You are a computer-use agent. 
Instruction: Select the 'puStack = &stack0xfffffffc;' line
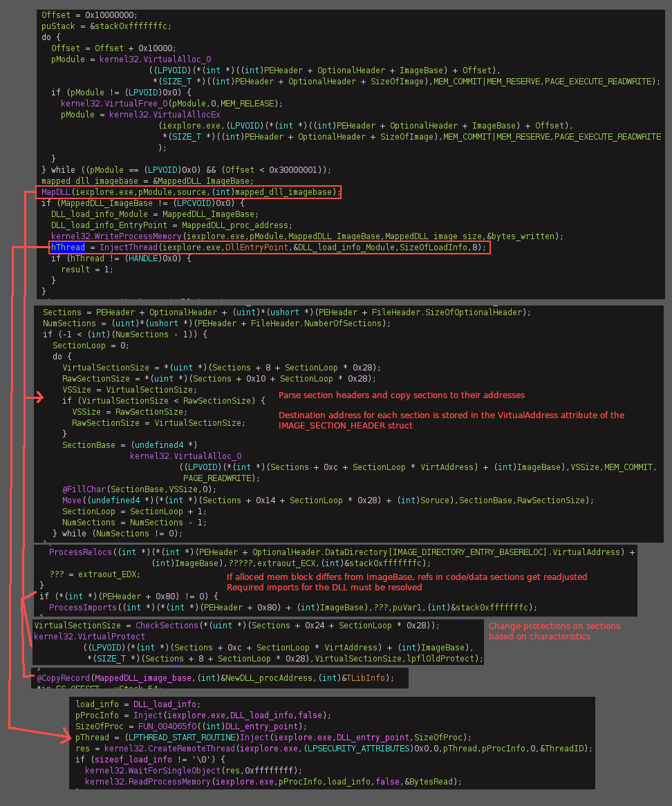(x=106, y=26)
